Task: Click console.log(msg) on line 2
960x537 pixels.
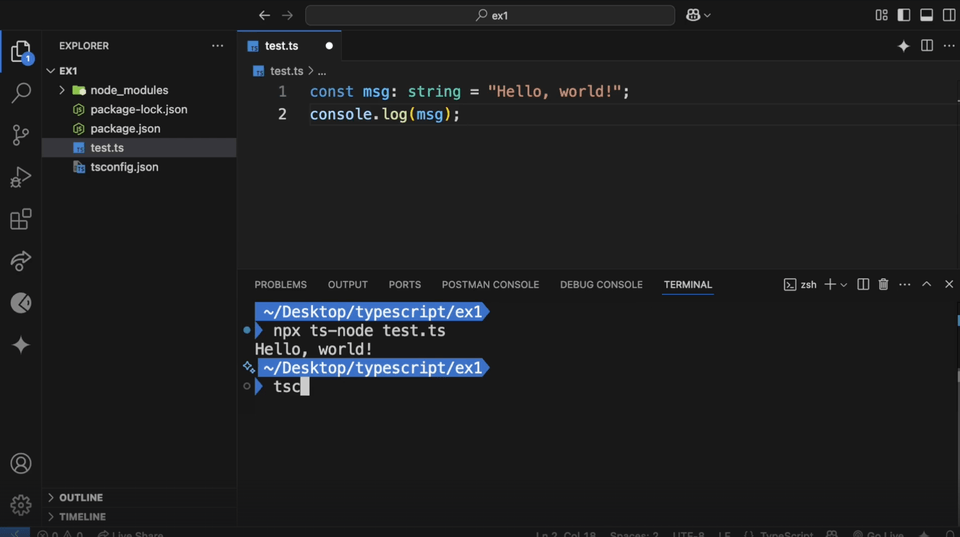Action: click(384, 115)
